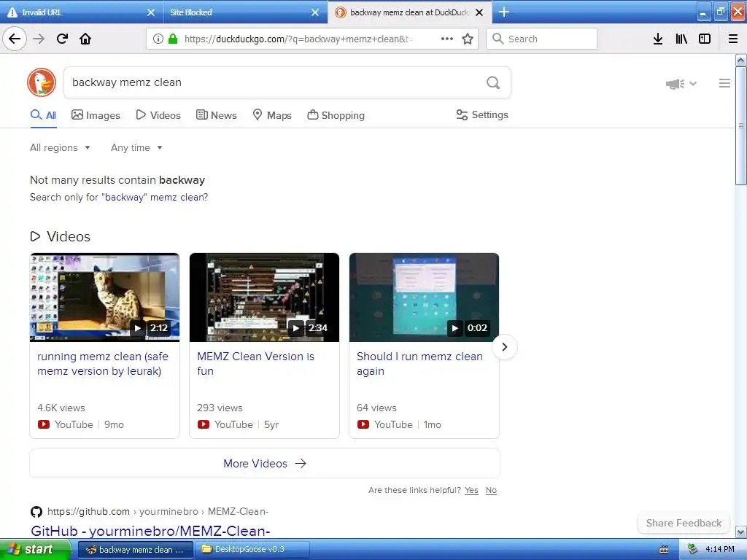Click the megaphone announcements icon
Viewport: 747px width, 560px height.
click(675, 84)
